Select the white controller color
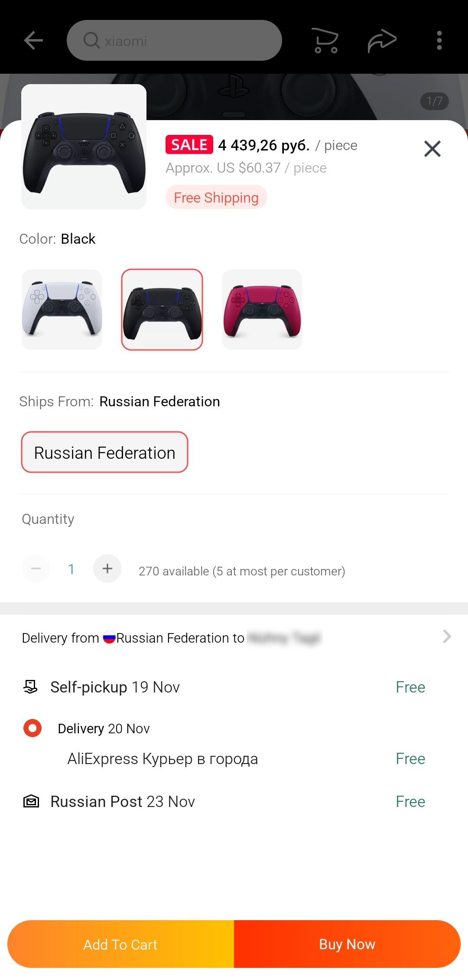The width and height of the screenshot is (468, 980). [62, 310]
